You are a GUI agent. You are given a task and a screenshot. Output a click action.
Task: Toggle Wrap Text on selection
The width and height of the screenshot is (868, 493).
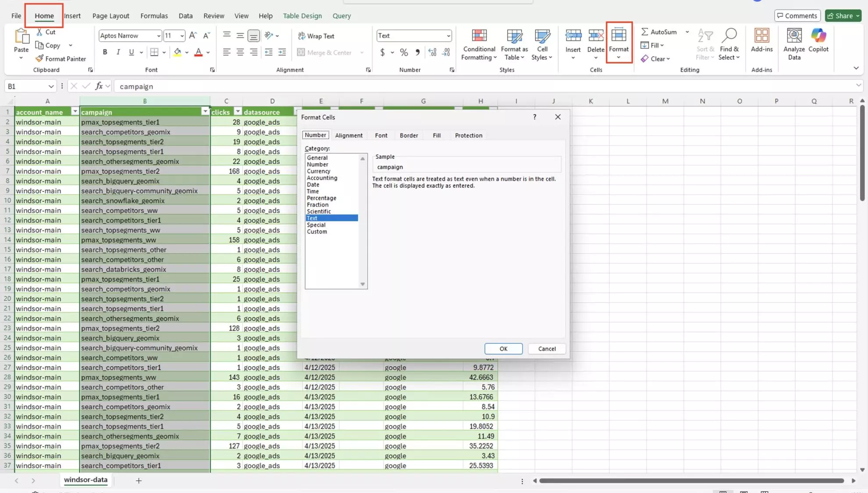[x=316, y=36]
